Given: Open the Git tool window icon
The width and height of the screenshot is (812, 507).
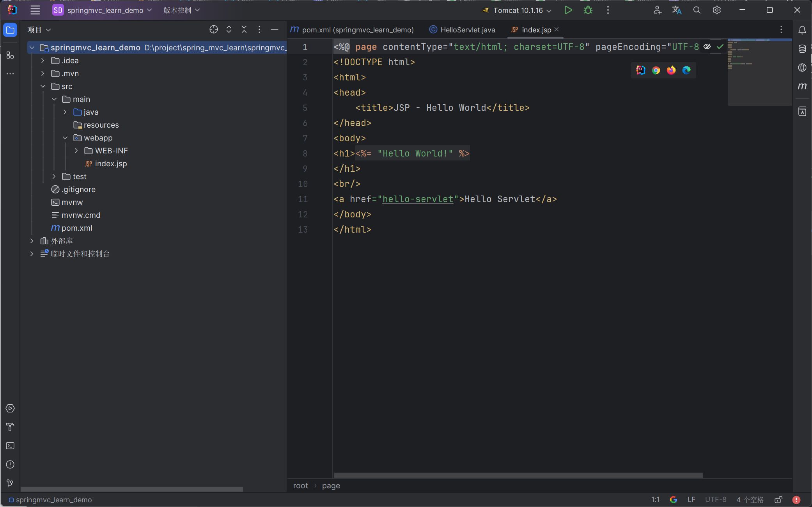Looking at the screenshot, I should [x=10, y=483].
